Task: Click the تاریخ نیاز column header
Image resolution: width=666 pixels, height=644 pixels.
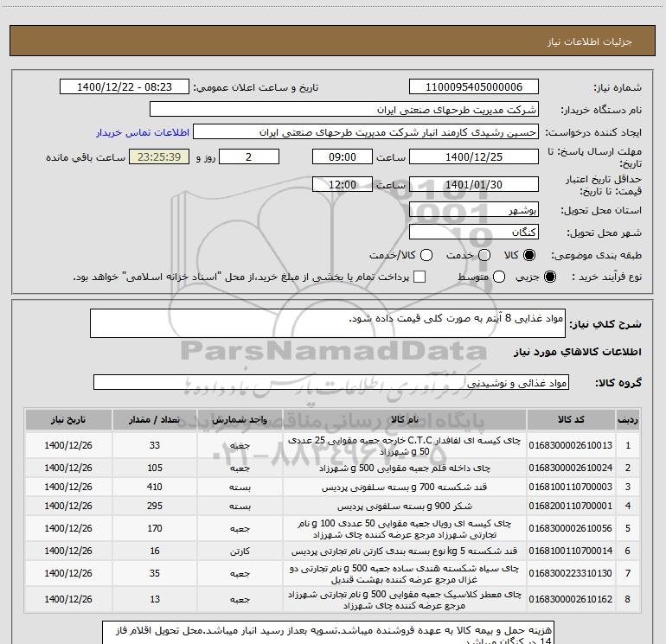Action: (x=68, y=419)
